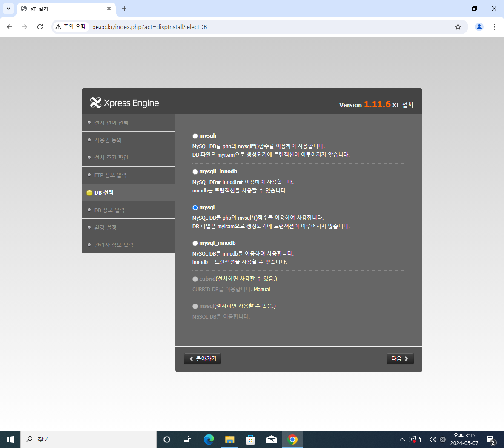Open a new tab with plus icon
This screenshot has height=448, width=504.
(124, 9)
